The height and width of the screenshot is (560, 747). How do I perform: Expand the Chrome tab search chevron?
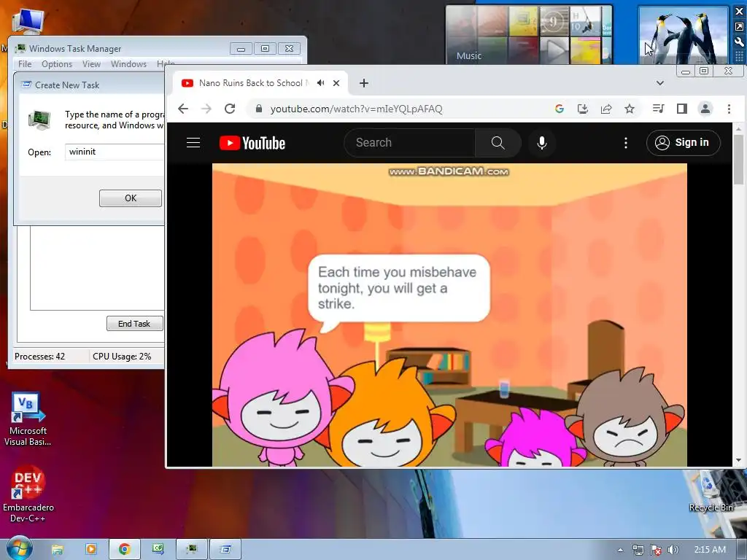(x=659, y=83)
